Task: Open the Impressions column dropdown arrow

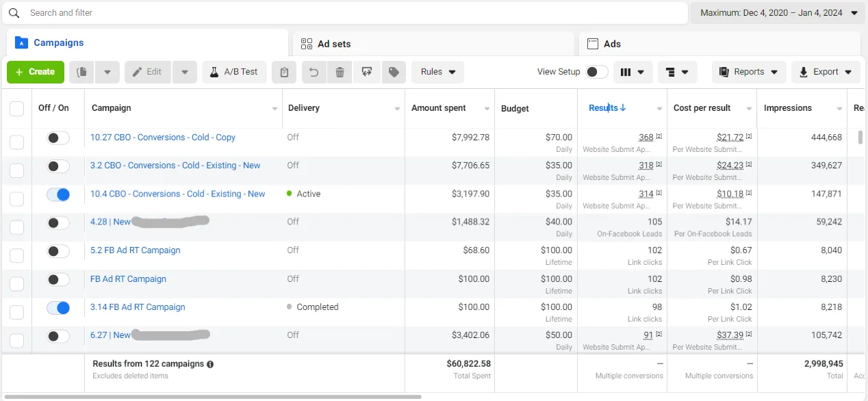Action: coord(840,109)
